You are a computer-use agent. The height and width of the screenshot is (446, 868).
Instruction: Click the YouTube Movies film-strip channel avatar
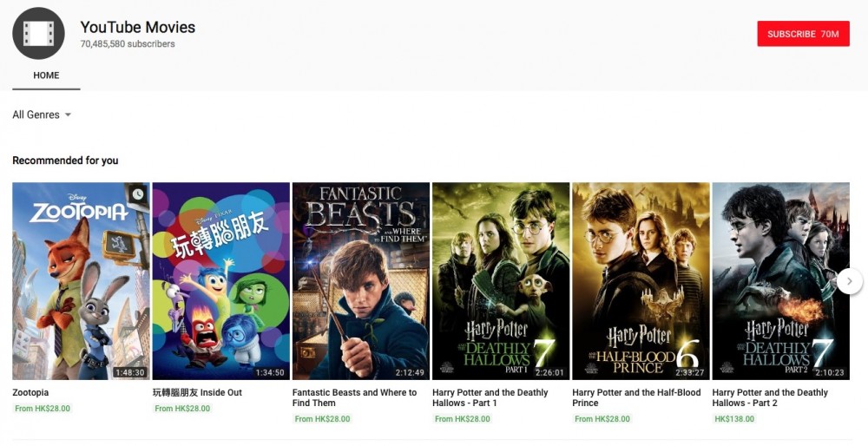point(38,34)
